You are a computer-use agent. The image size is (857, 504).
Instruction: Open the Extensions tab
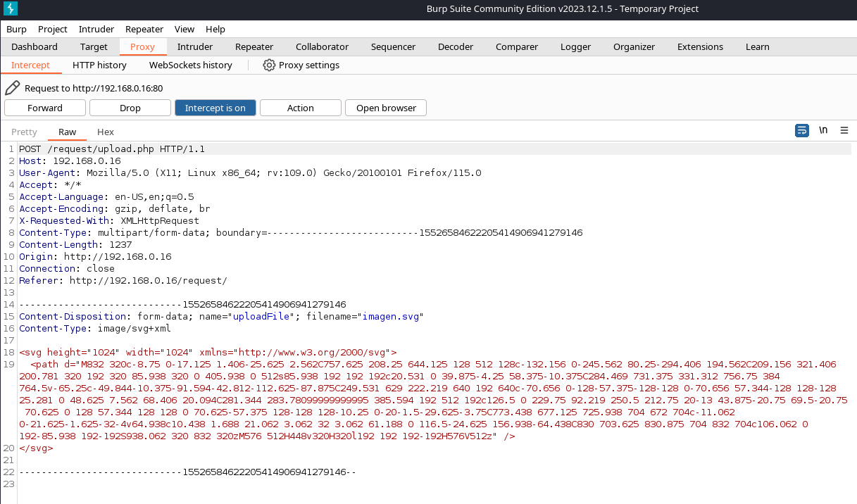tap(700, 46)
